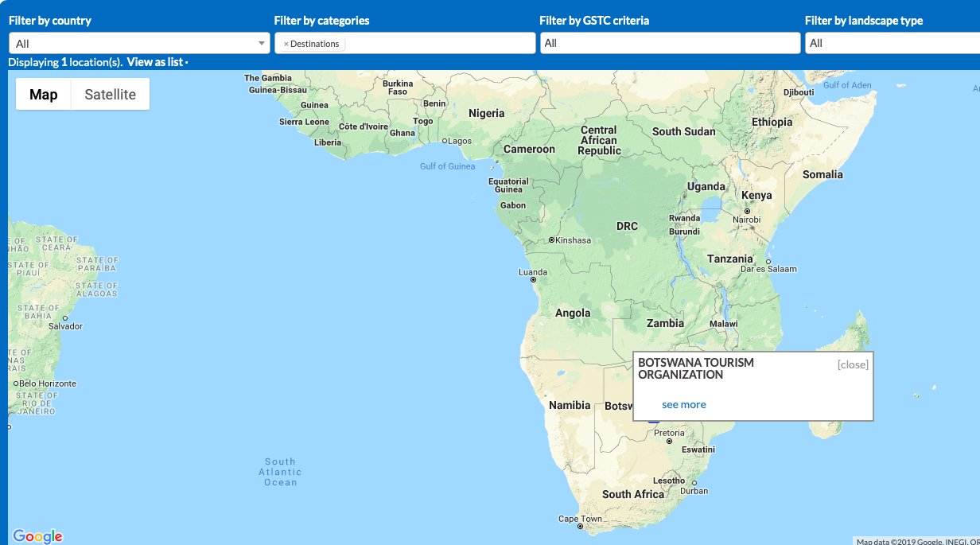Close the Botswana Tourism info window

point(853,364)
